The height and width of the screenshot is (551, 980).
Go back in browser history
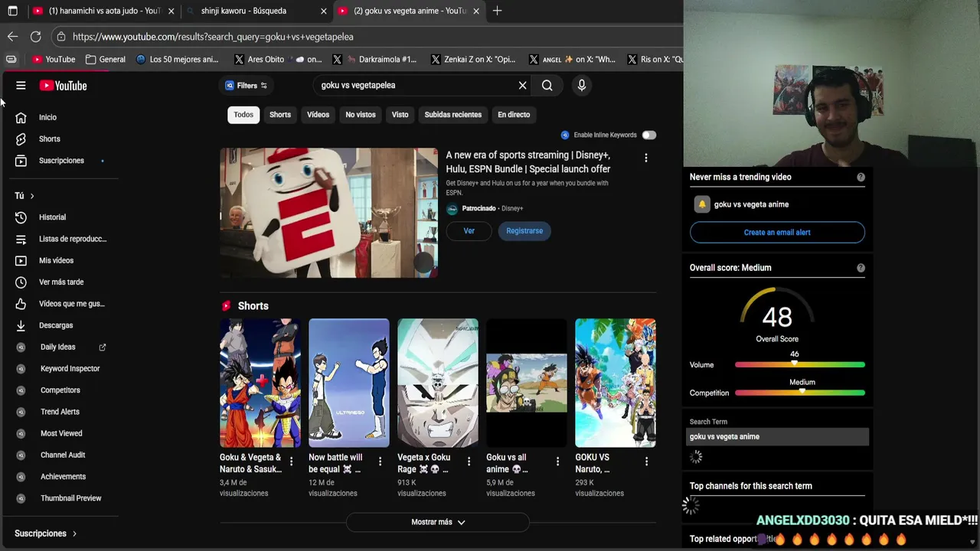coord(12,37)
